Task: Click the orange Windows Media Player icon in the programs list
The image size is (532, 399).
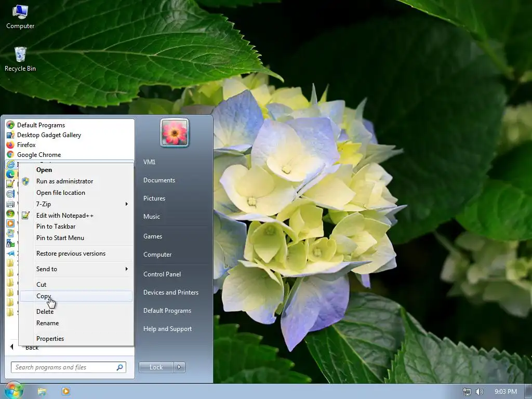Action: coord(10,223)
